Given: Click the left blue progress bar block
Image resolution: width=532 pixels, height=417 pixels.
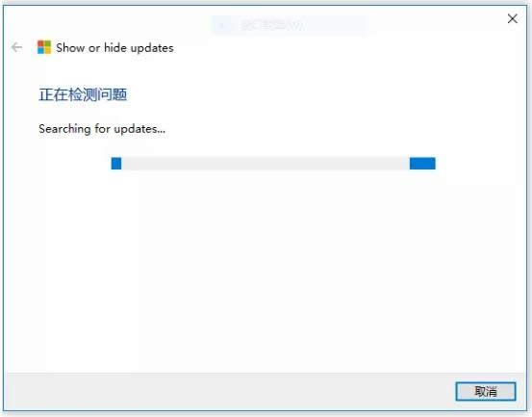Looking at the screenshot, I should [116, 164].
